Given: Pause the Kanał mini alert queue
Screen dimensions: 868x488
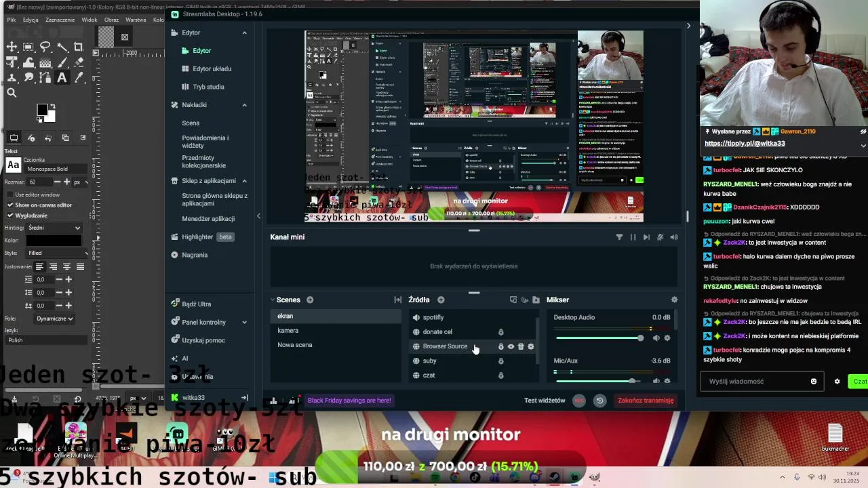Looking at the screenshot, I should (633, 237).
